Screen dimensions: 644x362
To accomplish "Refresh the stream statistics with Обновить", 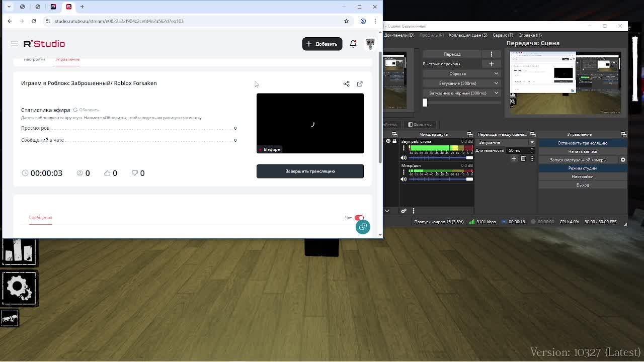I will coord(86,110).
